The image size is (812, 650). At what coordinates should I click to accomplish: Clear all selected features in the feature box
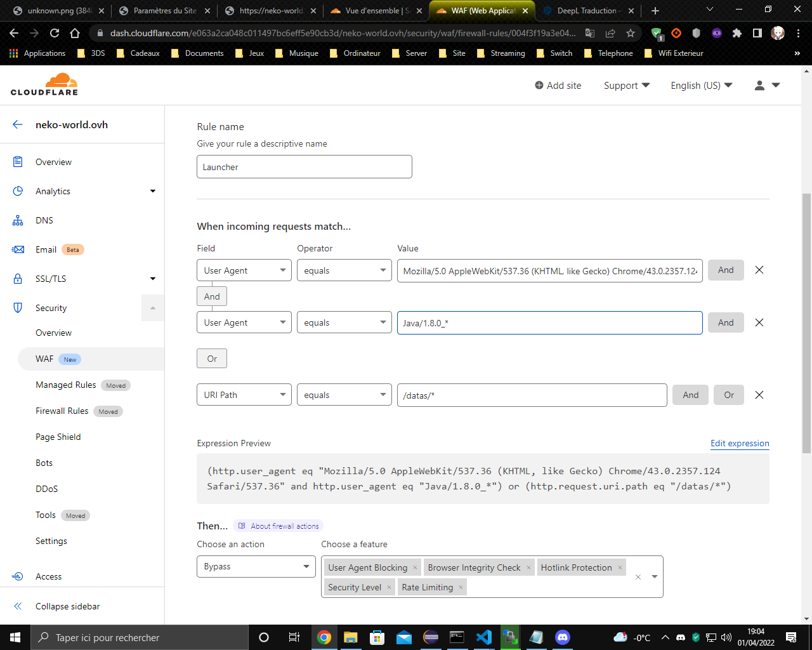638,577
